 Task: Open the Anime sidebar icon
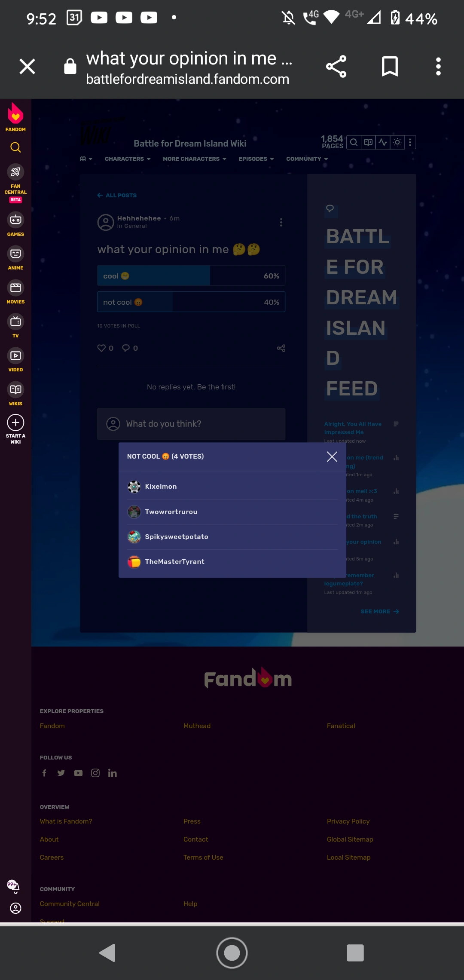(15, 254)
